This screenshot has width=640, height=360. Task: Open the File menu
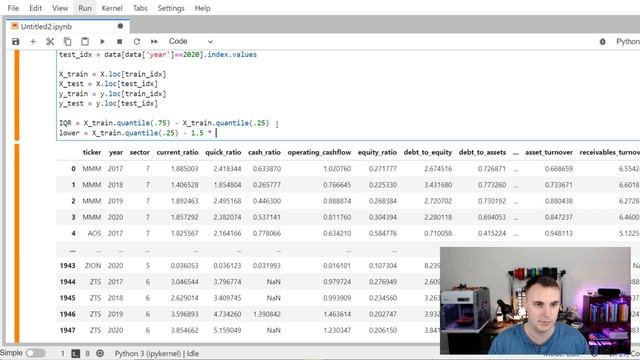coord(13,8)
